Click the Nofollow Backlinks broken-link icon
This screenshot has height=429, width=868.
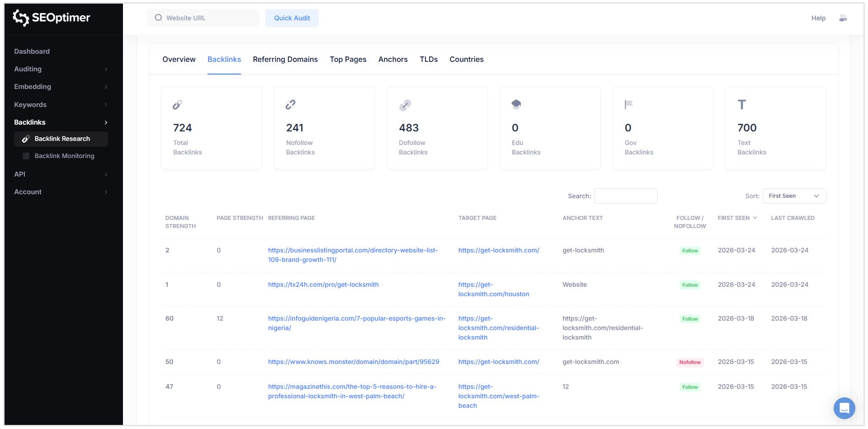click(290, 104)
